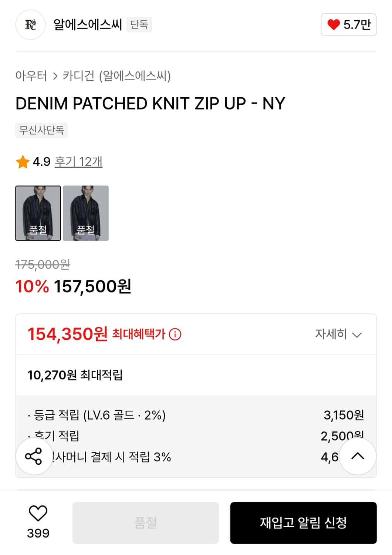Click the breadcrumb chevron arrow
This screenshot has width=392, height=555.
(x=55, y=76)
